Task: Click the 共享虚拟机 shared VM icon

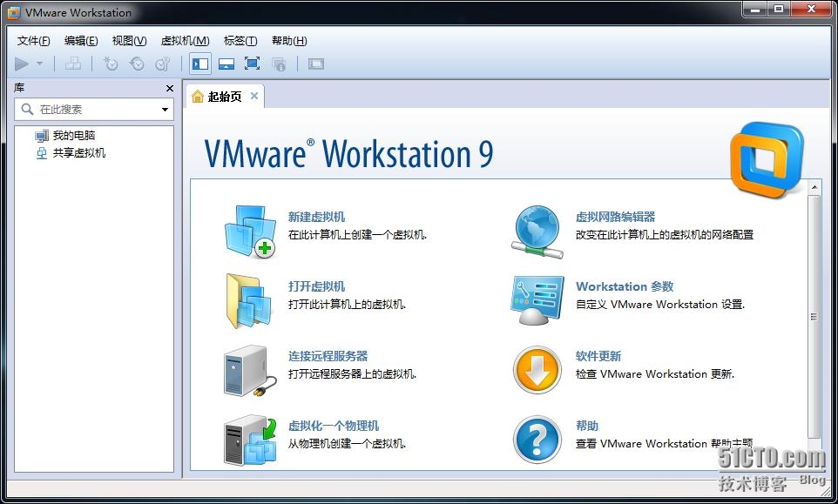Action: coord(42,153)
